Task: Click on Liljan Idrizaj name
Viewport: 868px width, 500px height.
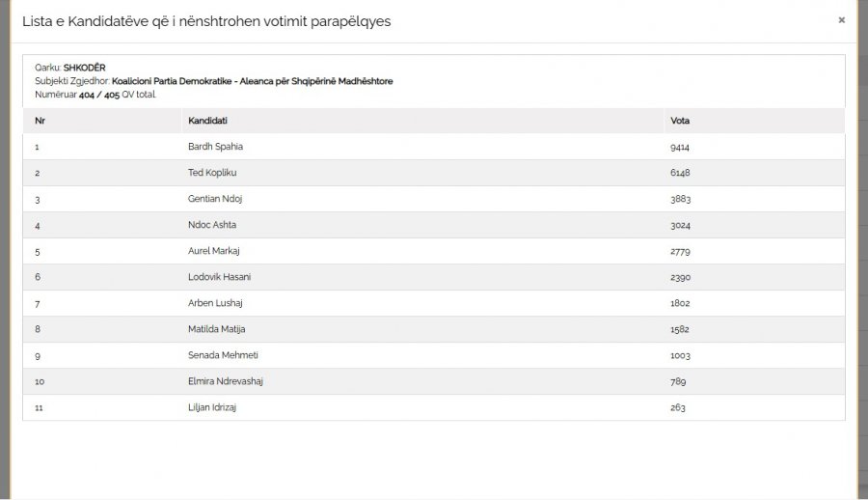Action: point(212,407)
